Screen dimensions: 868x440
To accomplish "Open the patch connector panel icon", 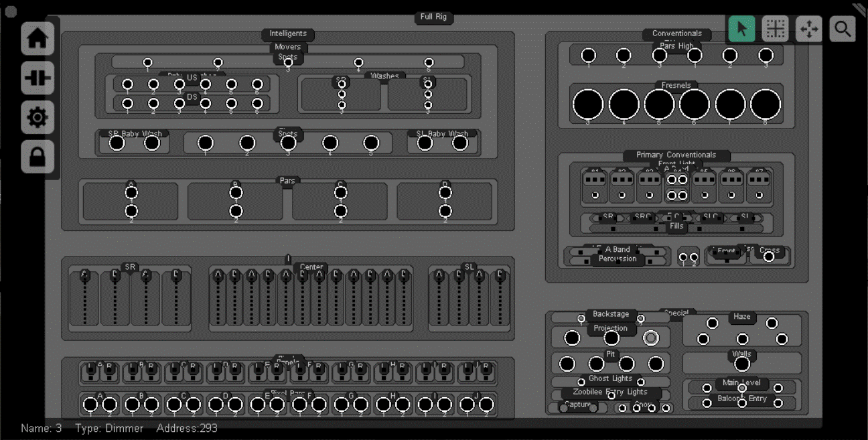I will pyautogui.click(x=38, y=78).
